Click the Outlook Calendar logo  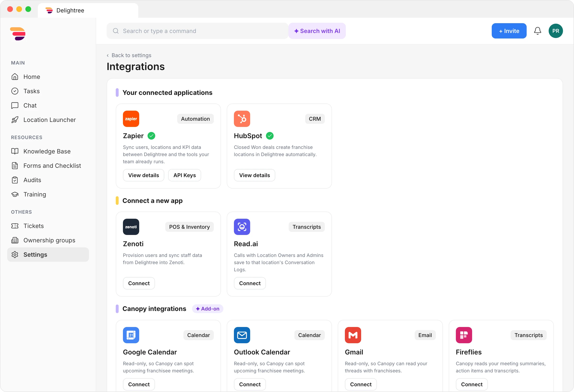point(242,335)
